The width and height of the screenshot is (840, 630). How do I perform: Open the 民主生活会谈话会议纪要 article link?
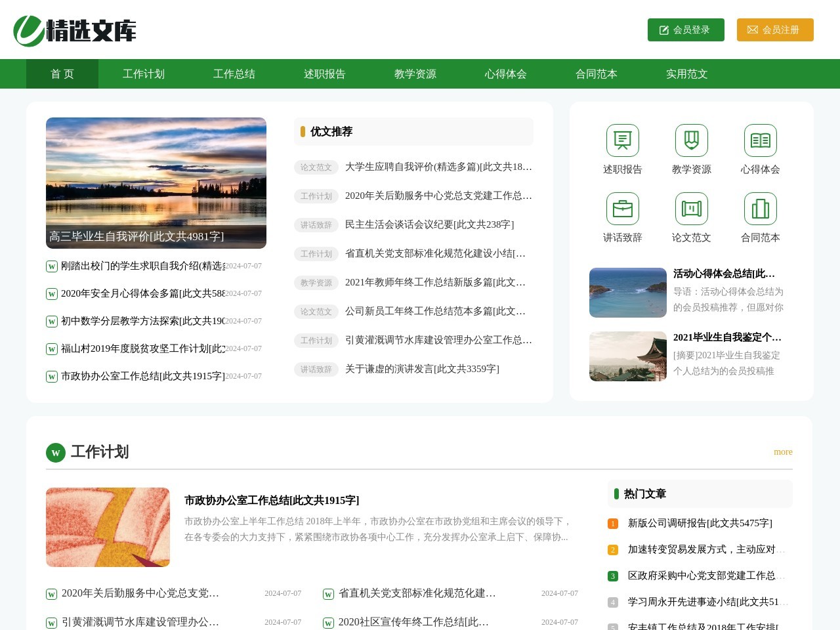coord(429,224)
